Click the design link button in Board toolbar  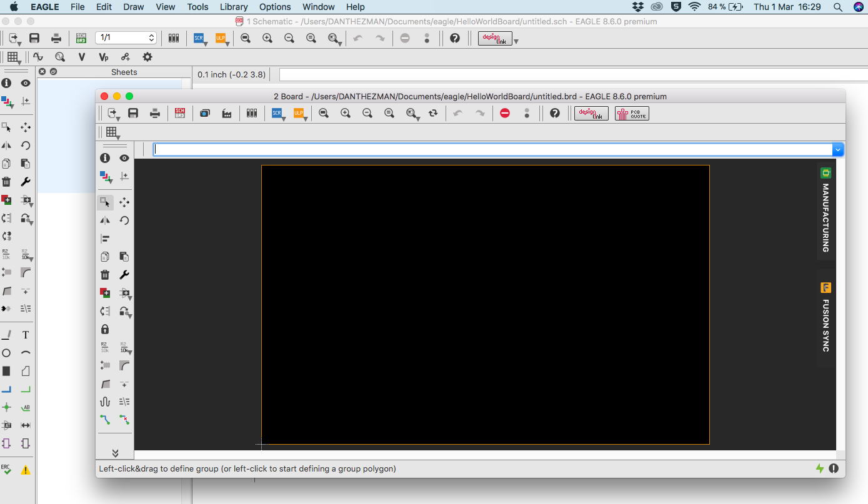coord(591,113)
